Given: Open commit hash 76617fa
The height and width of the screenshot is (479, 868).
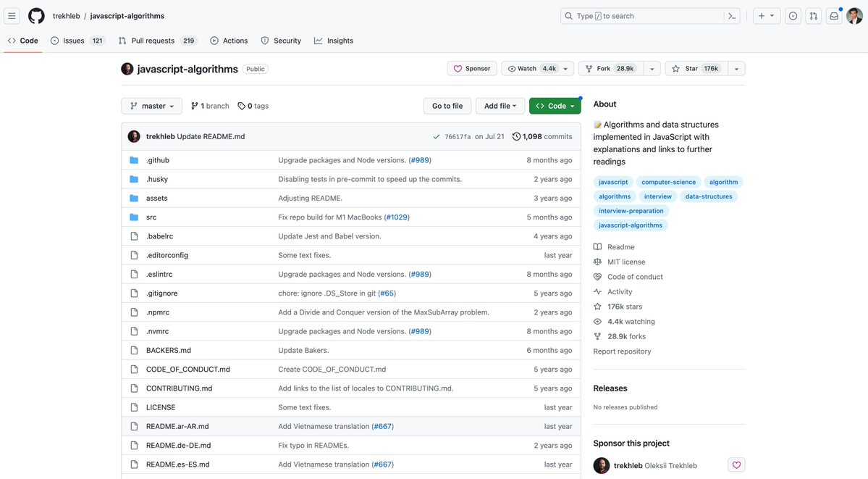Looking at the screenshot, I should (x=458, y=136).
